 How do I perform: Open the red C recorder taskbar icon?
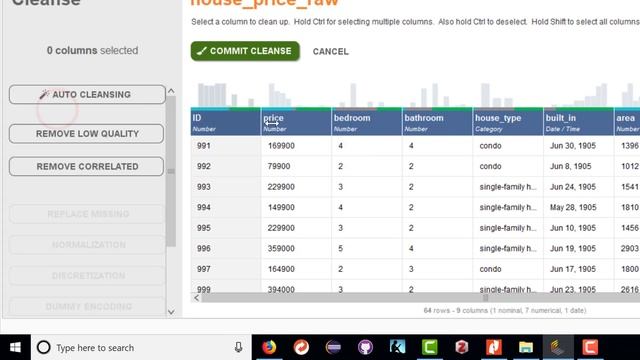click(x=590, y=347)
